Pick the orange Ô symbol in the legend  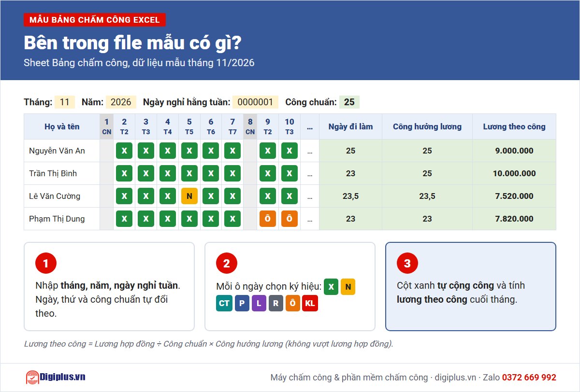click(x=293, y=303)
